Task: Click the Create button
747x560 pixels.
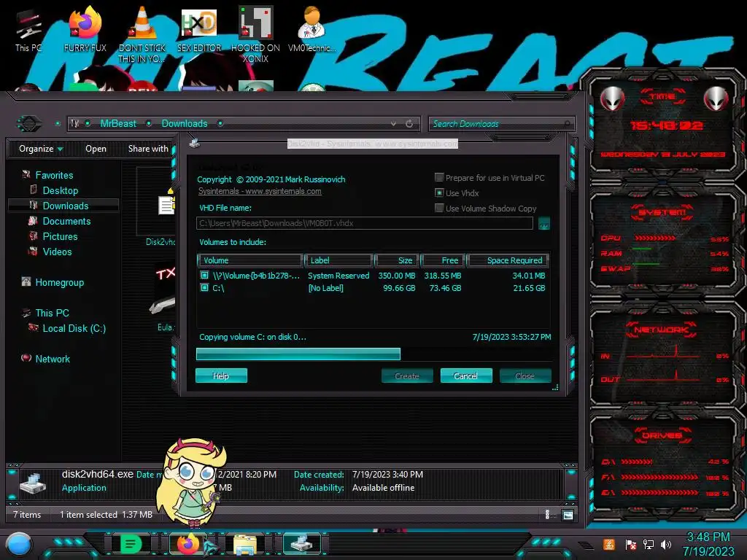Action: pos(407,376)
